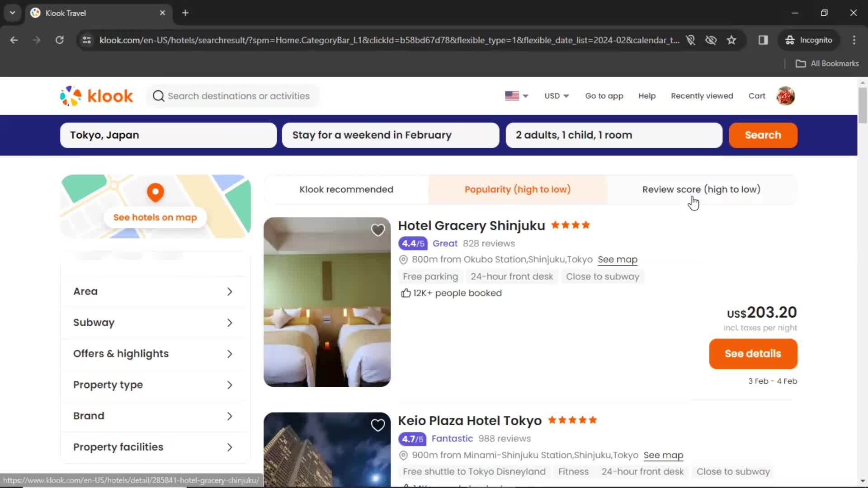Viewport: 868px width, 488px height.
Task: Click the browser address bar URL
Action: (x=389, y=40)
